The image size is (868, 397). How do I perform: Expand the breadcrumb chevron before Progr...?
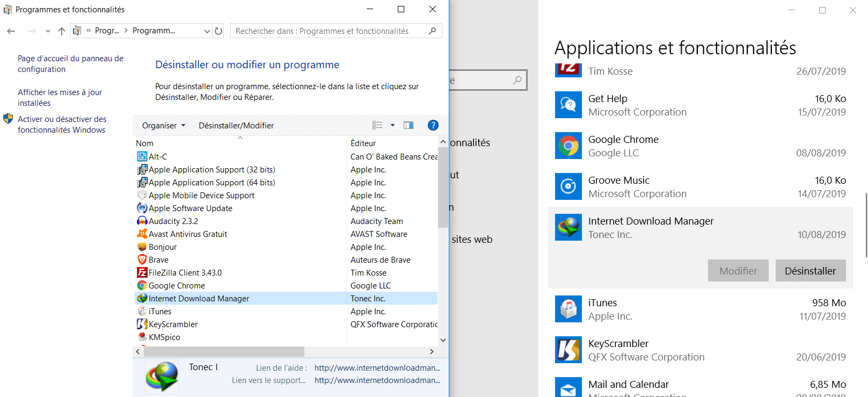point(89,31)
